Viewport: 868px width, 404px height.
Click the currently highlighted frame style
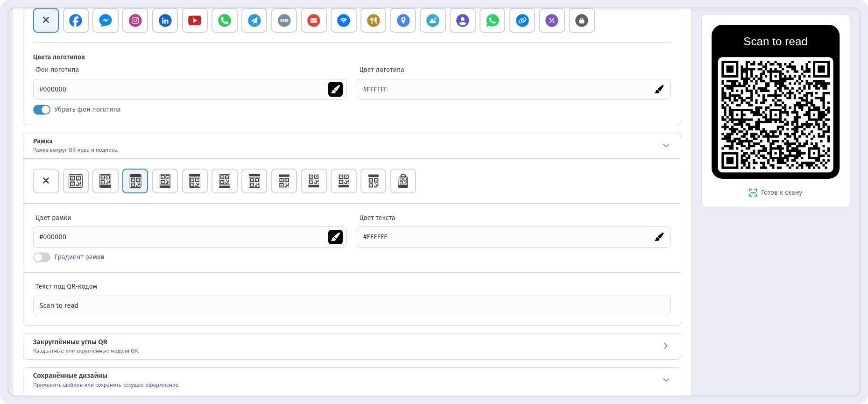(x=135, y=181)
